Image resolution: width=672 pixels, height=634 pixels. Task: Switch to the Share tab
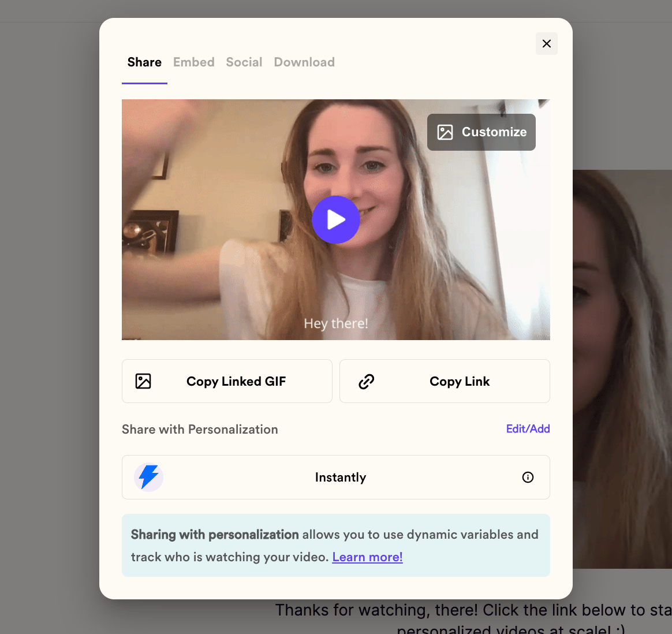(144, 62)
